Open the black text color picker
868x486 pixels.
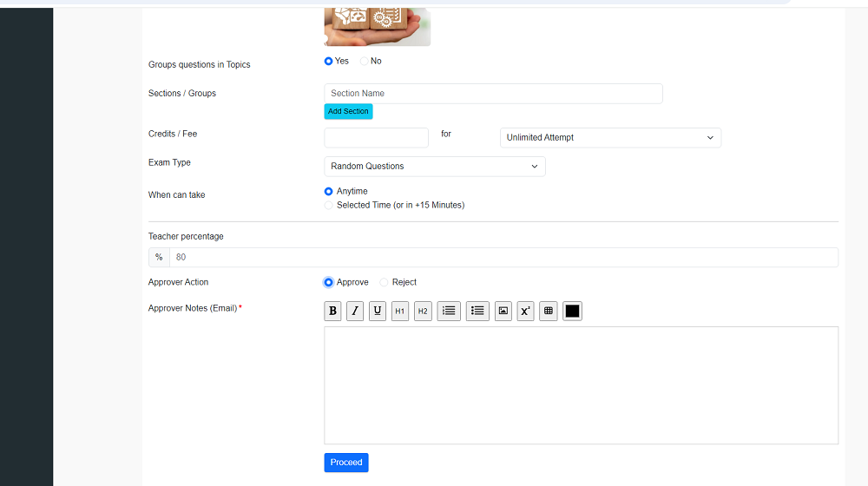(x=572, y=311)
